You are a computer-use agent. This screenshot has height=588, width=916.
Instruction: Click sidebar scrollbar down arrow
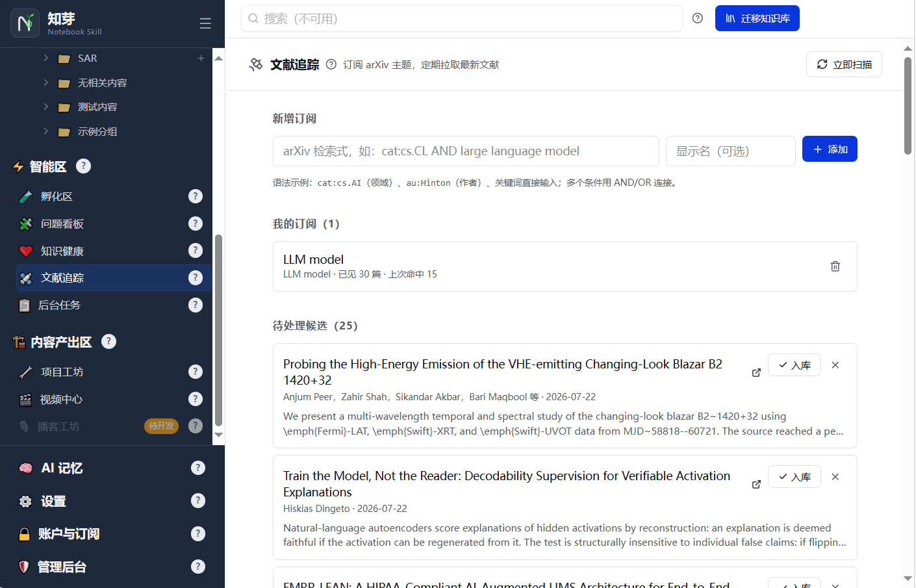pyautogui.click(x=219, y=435)
